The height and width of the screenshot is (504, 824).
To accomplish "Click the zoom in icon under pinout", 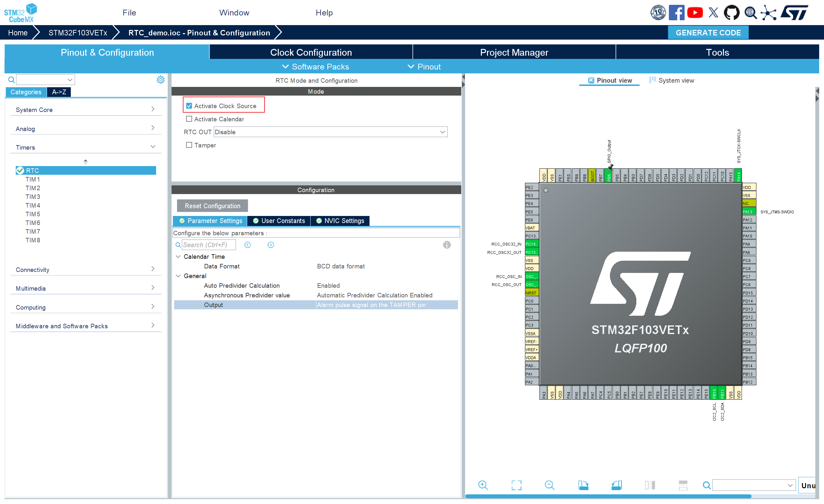I will (x=483, y=485).
